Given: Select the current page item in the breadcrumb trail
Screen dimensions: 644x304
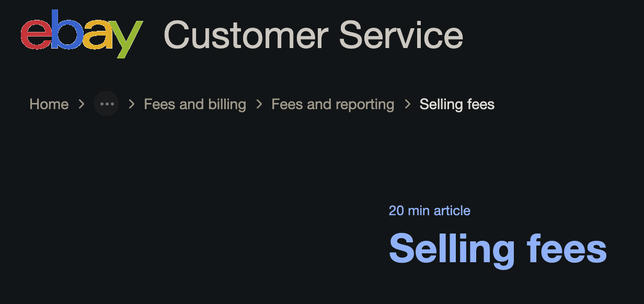Looking at the screenshot, I should (456, 104).
